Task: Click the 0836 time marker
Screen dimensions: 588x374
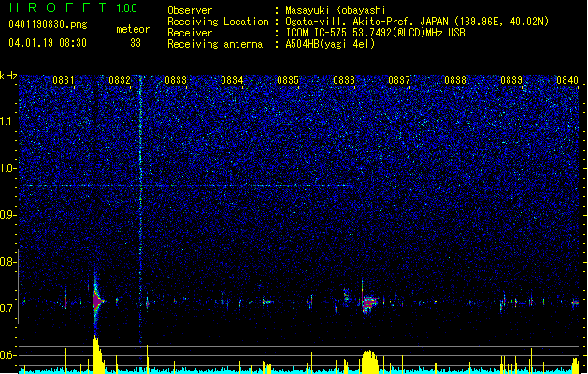Action: pyautogui.click(x=344, y=80)
